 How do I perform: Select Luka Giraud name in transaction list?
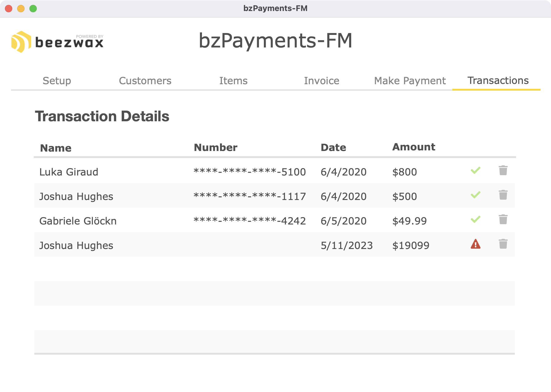tap(69, 172)
